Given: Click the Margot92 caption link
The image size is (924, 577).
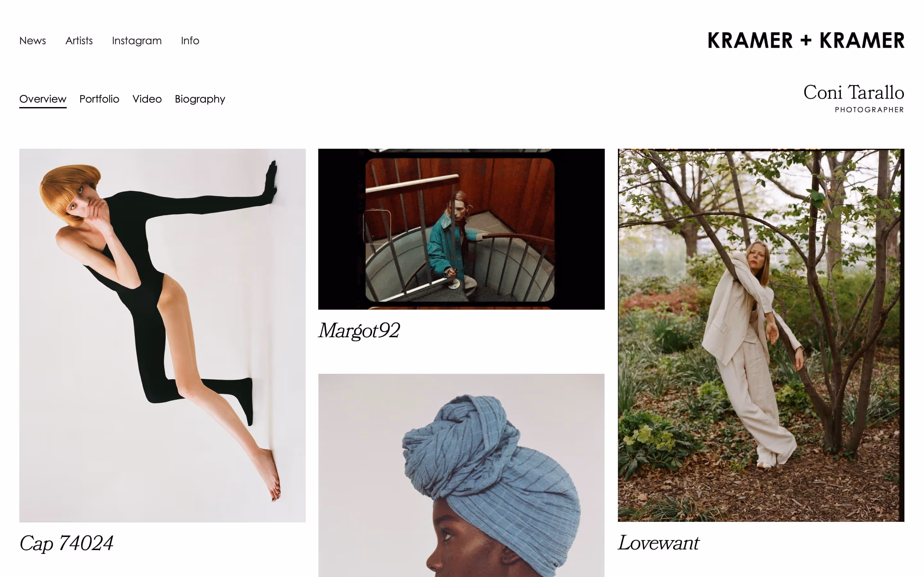Looking at the screenshot, I should pos(359,331).
